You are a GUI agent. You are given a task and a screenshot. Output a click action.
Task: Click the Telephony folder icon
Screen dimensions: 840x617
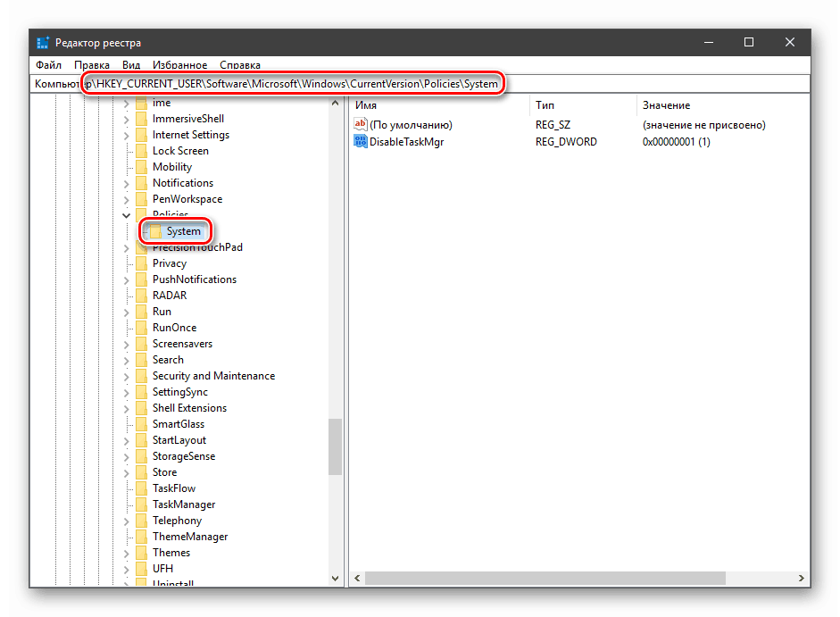click(141, 521)
